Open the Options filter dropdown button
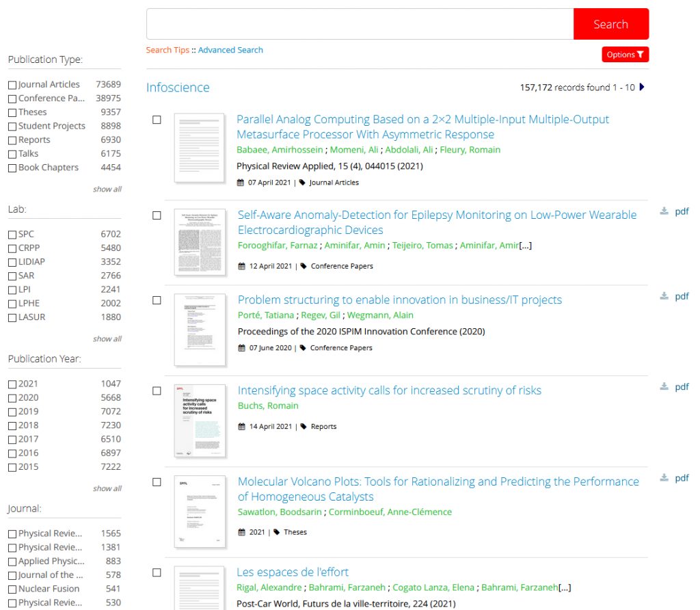Image resolution: width=700 pixels, height=610 pixels. (x=625, y=55)
